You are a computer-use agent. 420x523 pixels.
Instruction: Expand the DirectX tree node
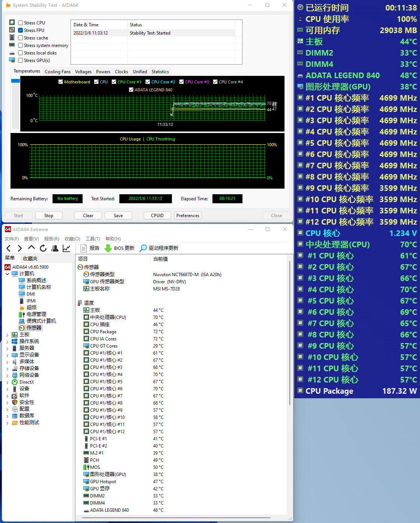point(8,382)
